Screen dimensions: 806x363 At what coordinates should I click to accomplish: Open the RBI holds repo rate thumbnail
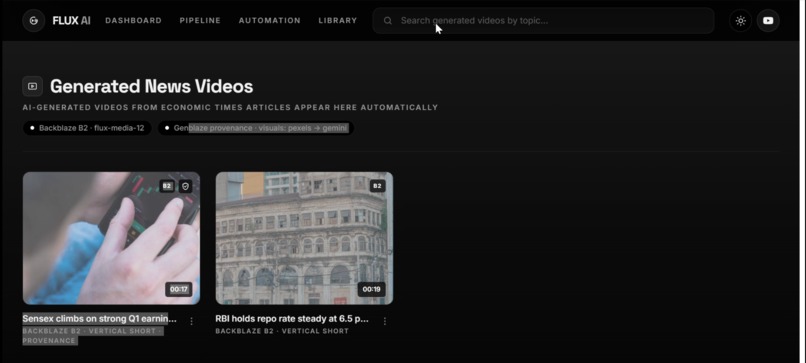coord(304,238)
